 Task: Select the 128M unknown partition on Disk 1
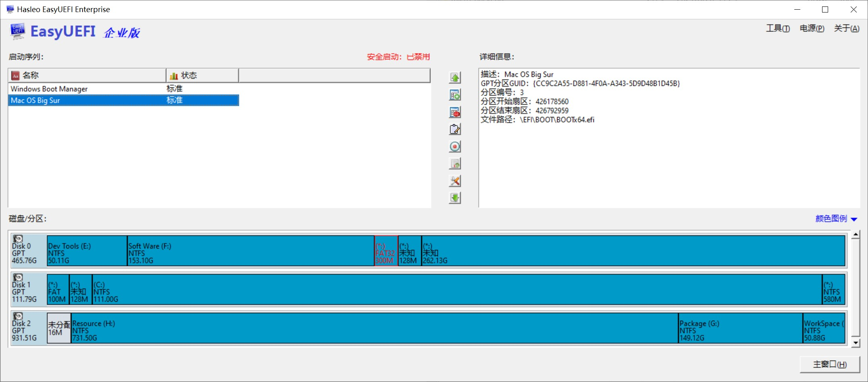81,289
